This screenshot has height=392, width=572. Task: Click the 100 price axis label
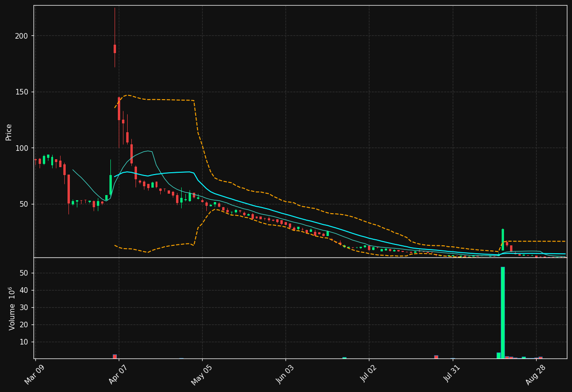[x=22, y=148]
